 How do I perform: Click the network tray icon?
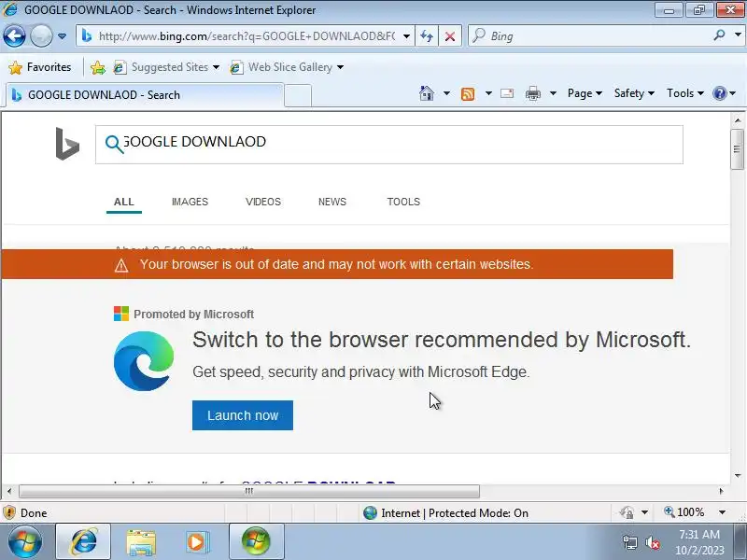[629, 543]
